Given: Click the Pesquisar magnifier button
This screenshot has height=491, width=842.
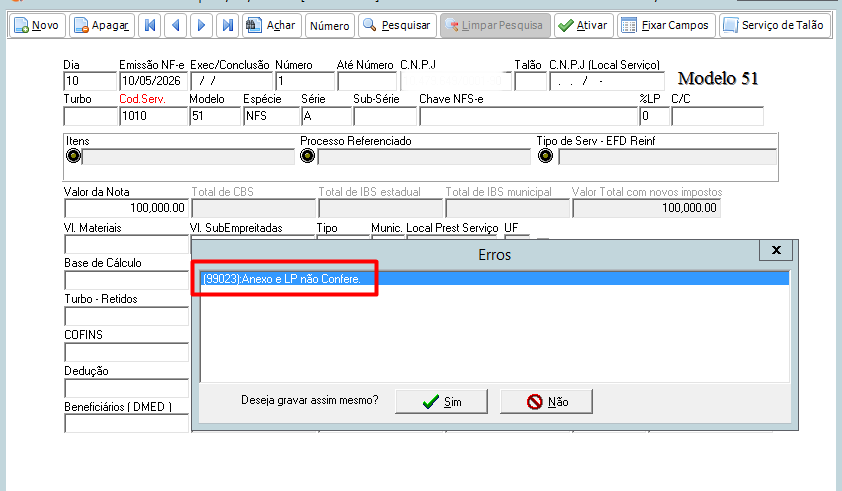Looking at the screenshot, I should click(x=397, y=25).
